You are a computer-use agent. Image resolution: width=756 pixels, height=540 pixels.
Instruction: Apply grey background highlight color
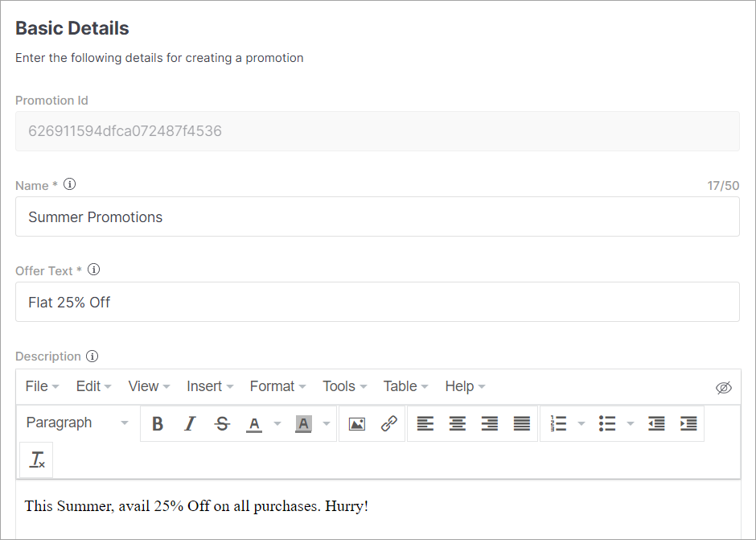303,423
